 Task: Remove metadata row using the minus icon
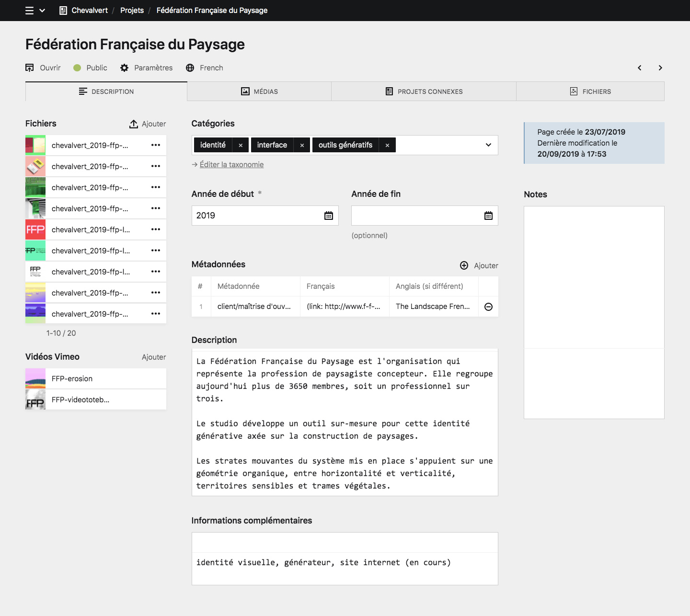(488, 306)
